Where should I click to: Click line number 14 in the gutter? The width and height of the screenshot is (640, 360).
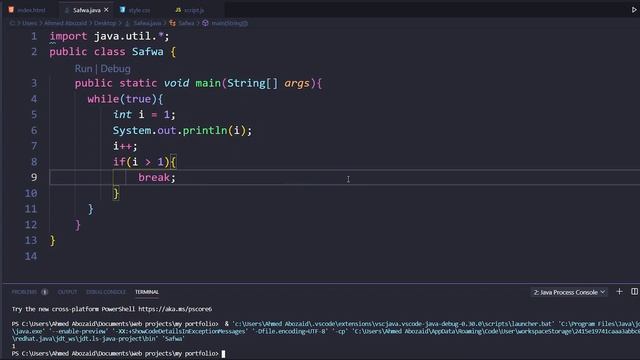coord(31,256)
